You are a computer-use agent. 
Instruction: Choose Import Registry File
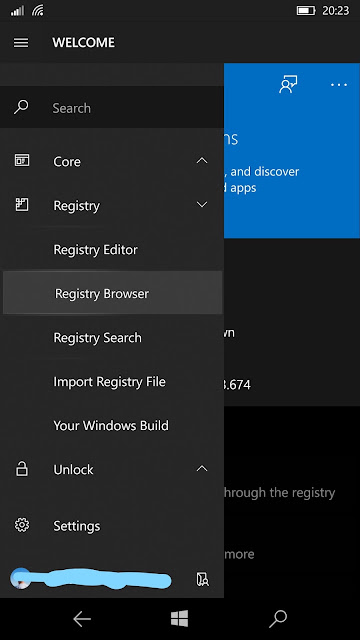109,382
